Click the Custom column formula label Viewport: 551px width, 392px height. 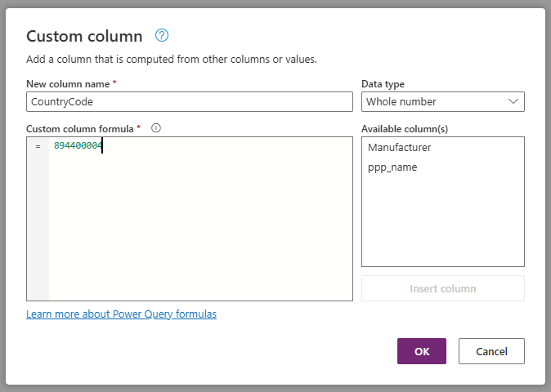click(80, 128)
